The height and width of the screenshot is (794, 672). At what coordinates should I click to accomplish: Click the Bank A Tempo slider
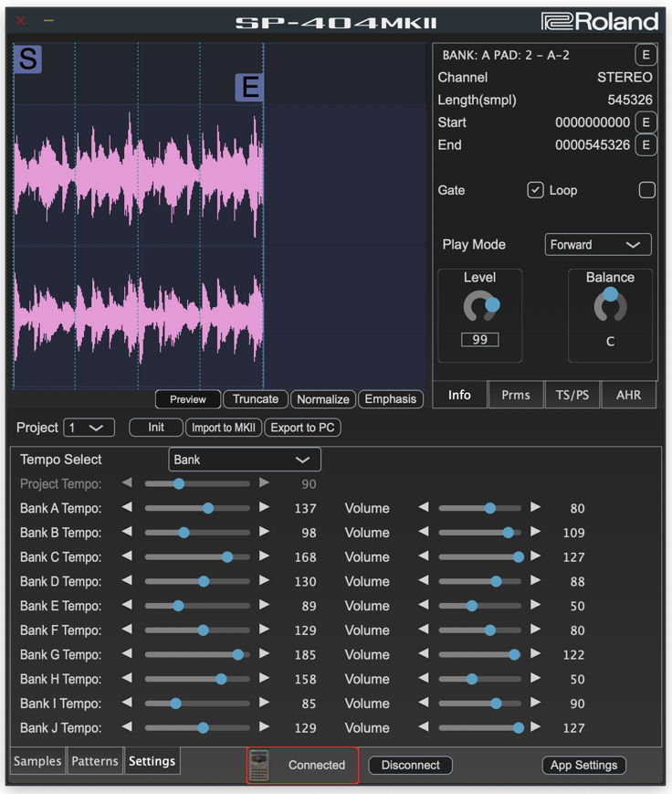tap(197, 508)
